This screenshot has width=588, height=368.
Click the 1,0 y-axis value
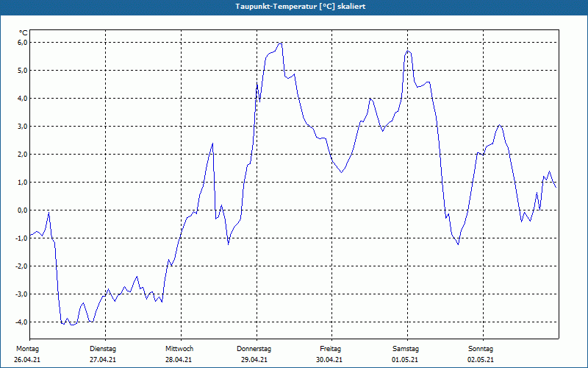coord(23,182)
